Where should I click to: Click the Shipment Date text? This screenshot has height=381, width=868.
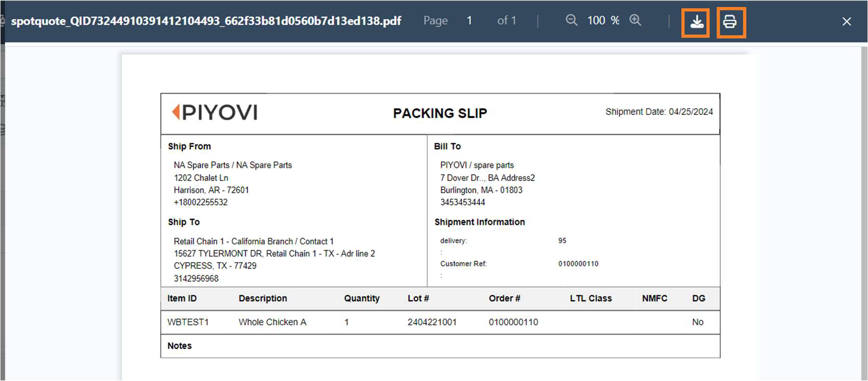pos(658,112)
